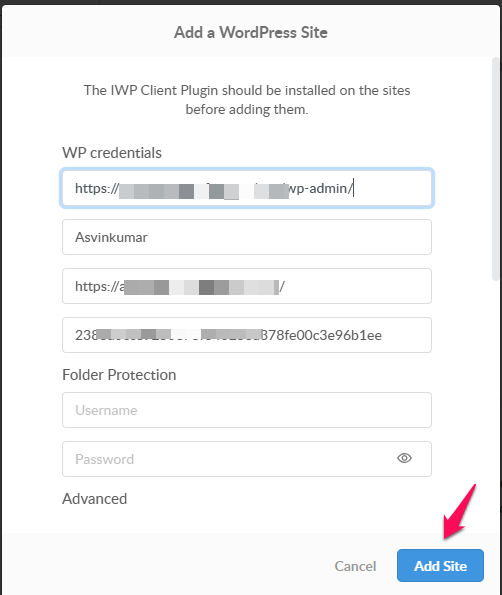502x595 pixels.
Task: Focus the activation key field ending b1ee
Action: 247,335
